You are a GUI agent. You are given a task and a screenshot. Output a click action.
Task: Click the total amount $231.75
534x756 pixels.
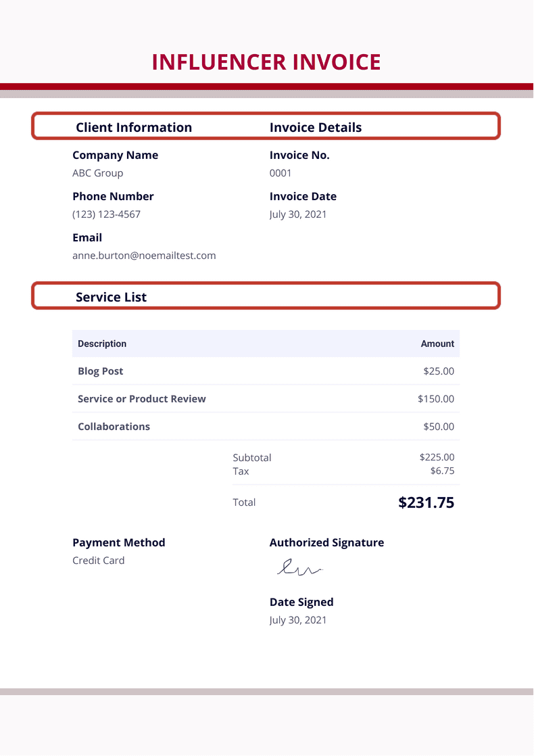[426, 502]
